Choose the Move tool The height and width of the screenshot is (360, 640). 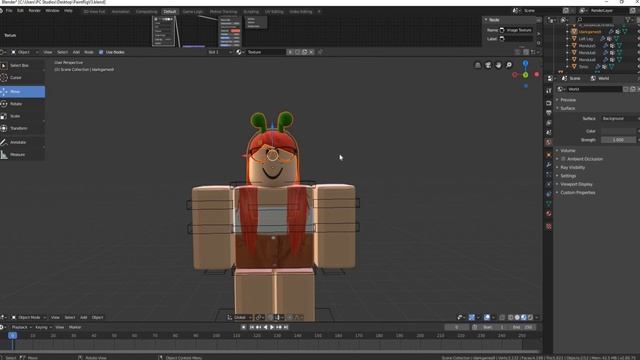coord(22,91)
